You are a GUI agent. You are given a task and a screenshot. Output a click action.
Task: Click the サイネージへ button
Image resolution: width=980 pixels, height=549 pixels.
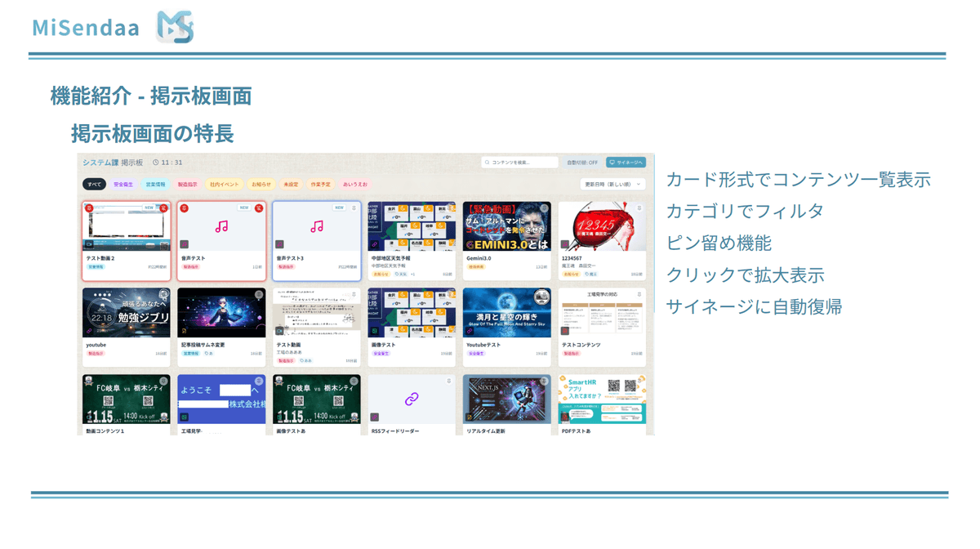point(626,163)
